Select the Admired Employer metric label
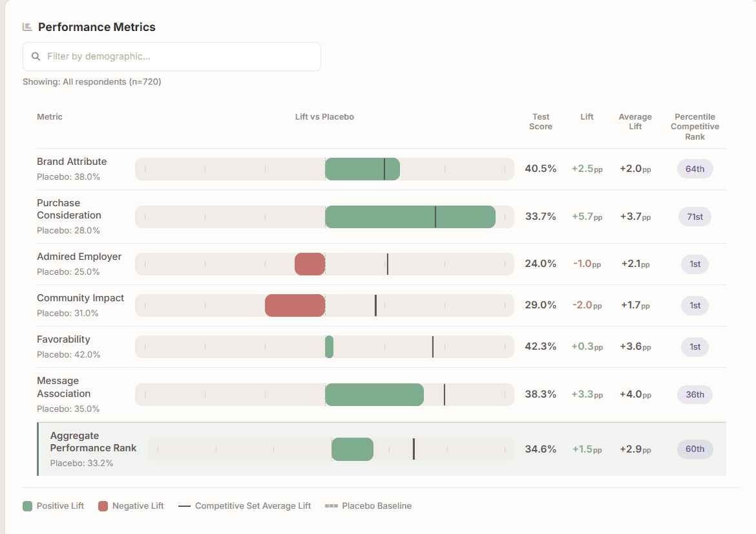The height and width of the screenshot is (534, 756). [79, 257]
